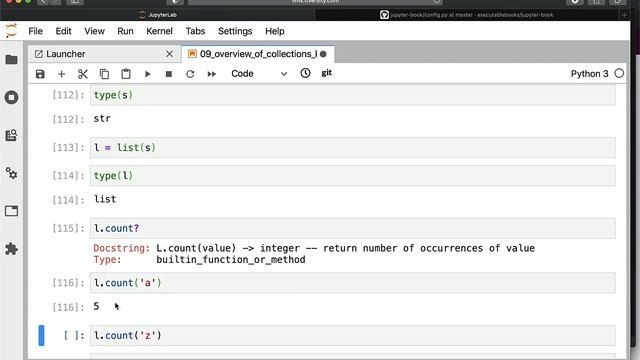The width and height of the screenshot is (640, 360).
Task: Switch to the jupyter-book GitHub browser tab
Action: [x=467, y=15]
